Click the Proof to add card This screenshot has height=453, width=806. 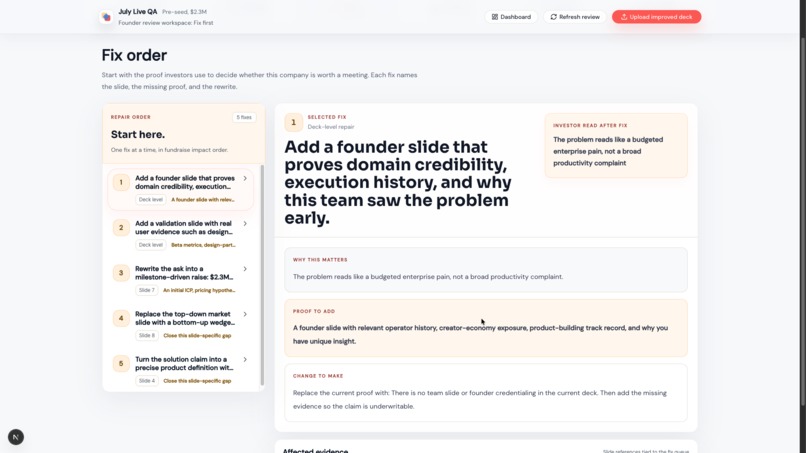click(486, 328)
